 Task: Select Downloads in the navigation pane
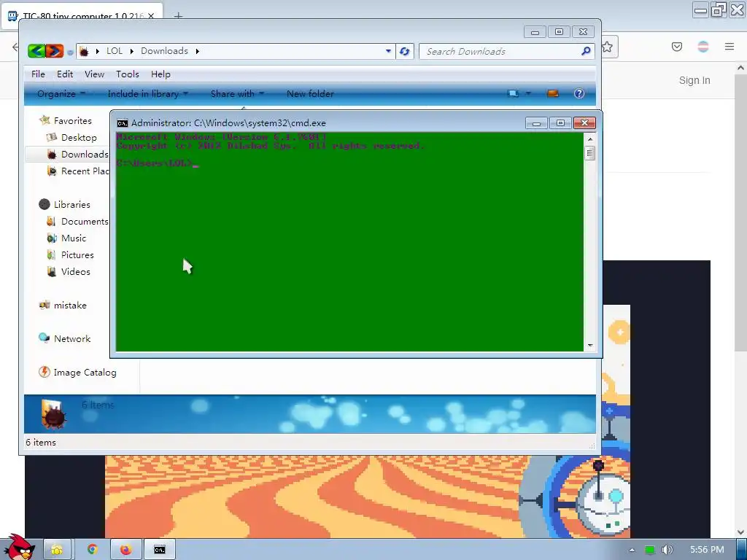point(85,155)
